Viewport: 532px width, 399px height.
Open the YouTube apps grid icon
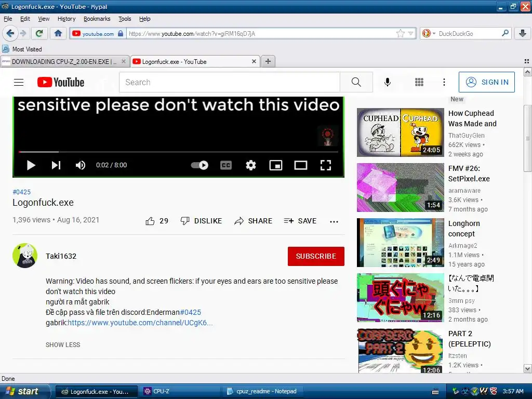419,82
